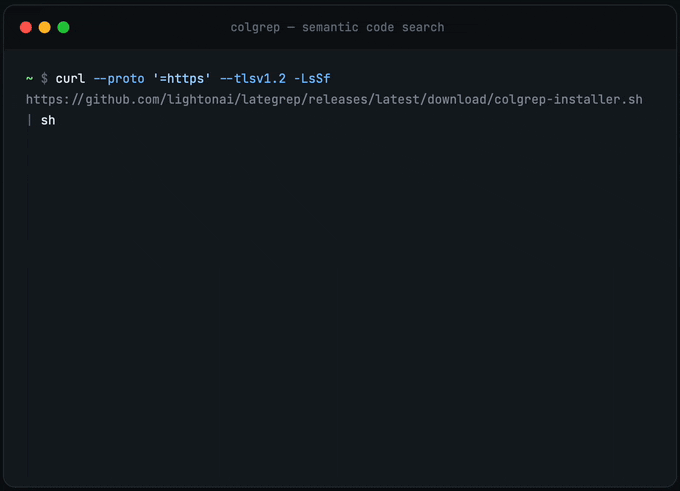
Task: Click the '--proto' flag text
Action: click(119, 79)
